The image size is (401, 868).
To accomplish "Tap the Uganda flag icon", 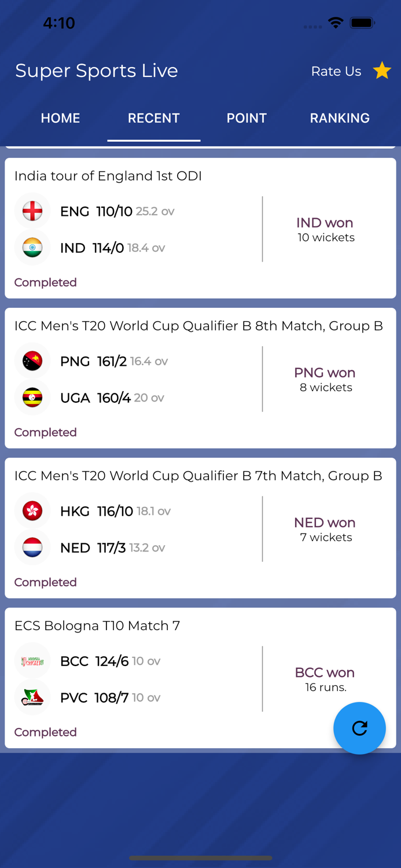I will (32, 398).
